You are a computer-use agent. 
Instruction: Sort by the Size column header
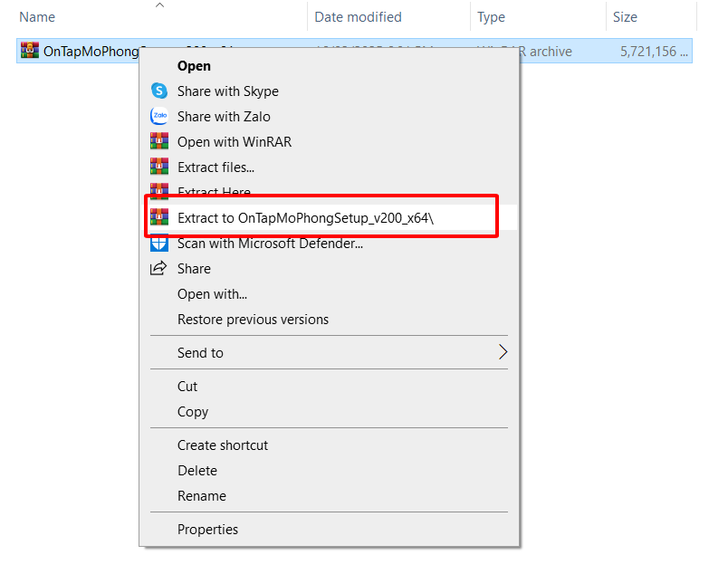(x=625, y=17)
